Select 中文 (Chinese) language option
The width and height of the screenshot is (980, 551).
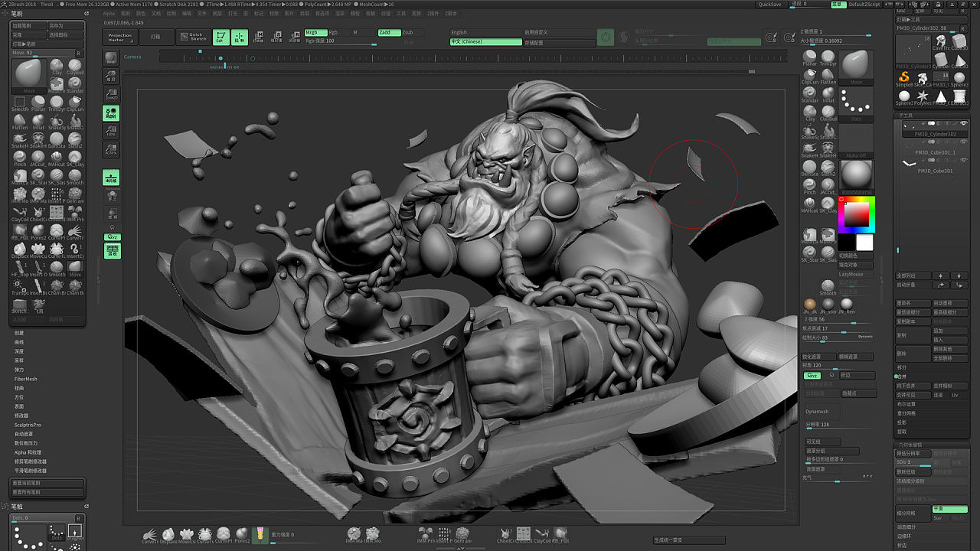[x=485, y=42]
